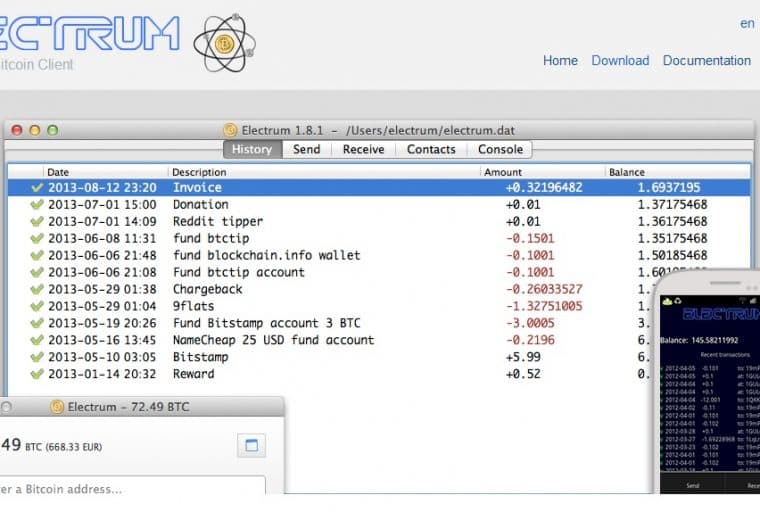Open the Send tab

[307, 149]
